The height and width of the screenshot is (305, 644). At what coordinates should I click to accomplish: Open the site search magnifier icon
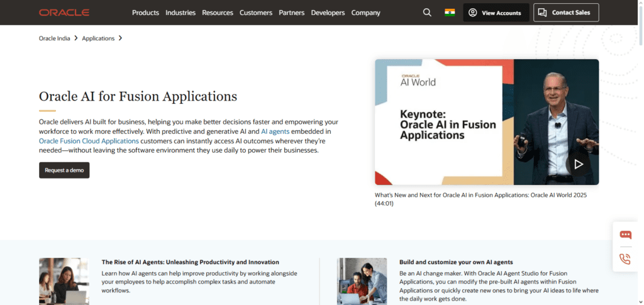(427, 13)
